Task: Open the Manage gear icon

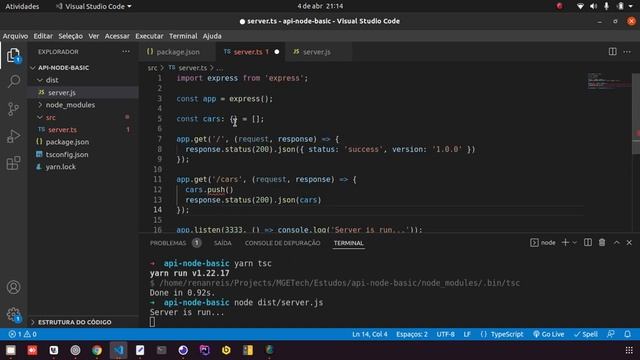Action: [x=13, y=315]
